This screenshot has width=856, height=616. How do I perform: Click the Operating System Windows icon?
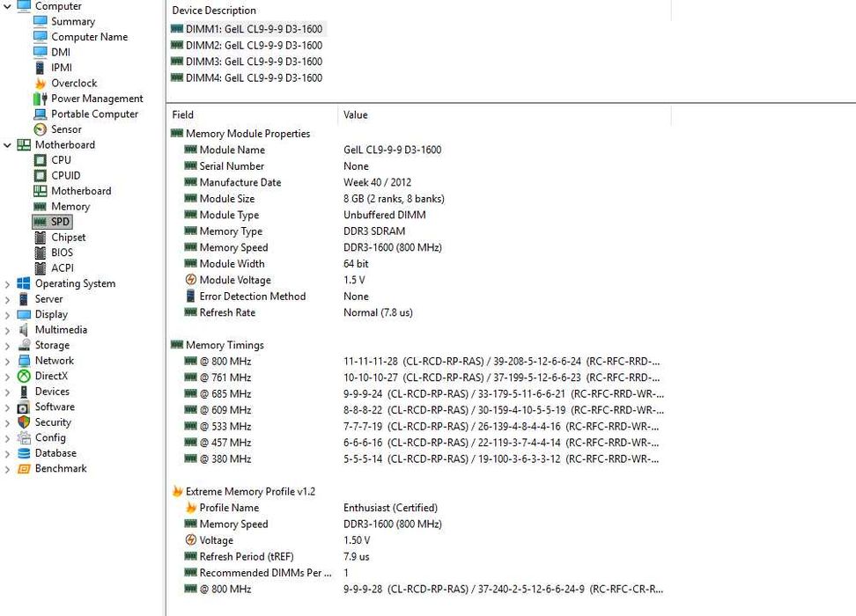point(24,283)
